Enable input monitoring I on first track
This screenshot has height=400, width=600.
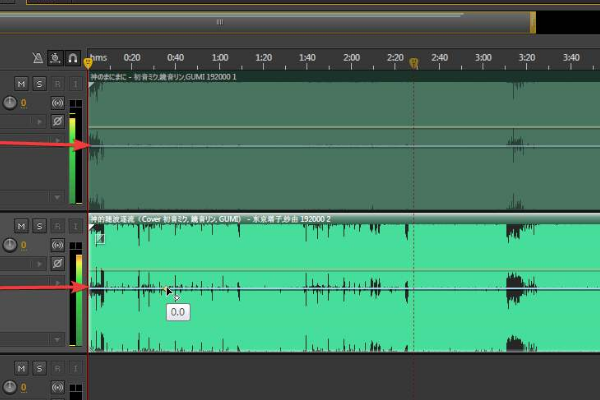(75, 84)
